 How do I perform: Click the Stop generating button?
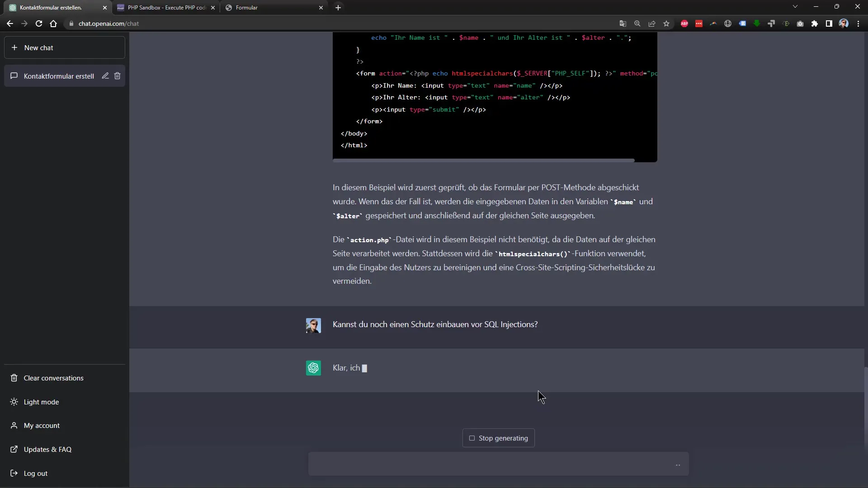click(x=498, y=438)
